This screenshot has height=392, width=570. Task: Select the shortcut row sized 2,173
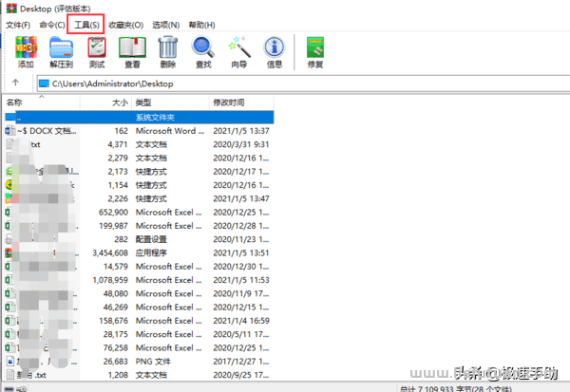click(140, 172)
